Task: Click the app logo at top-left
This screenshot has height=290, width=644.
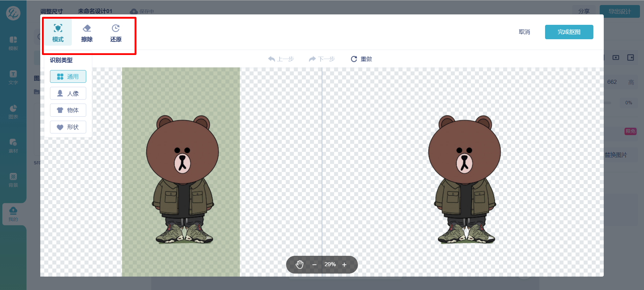Action: [x=13, y=13]
